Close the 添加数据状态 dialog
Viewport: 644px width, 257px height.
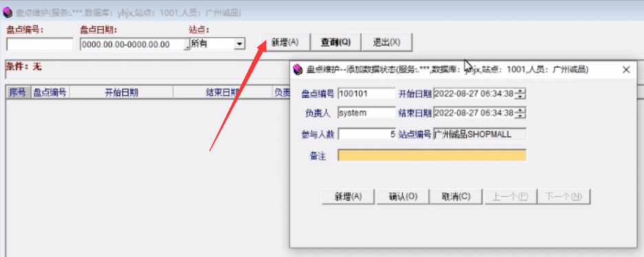626,70
